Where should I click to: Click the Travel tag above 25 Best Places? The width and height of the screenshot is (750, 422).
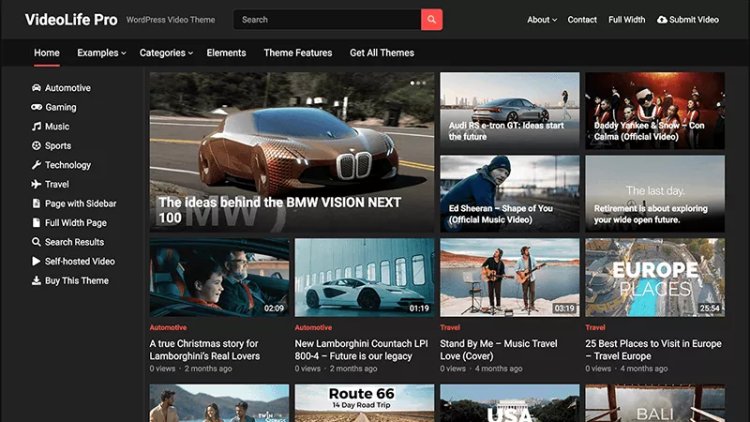pyautogui.click(x=596, y=328)
